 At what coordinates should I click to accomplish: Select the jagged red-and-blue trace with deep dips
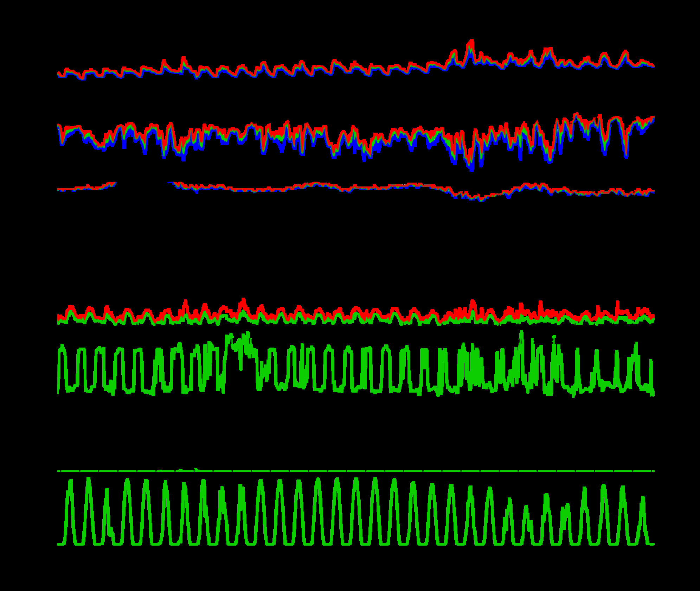(x=355, y=142)
